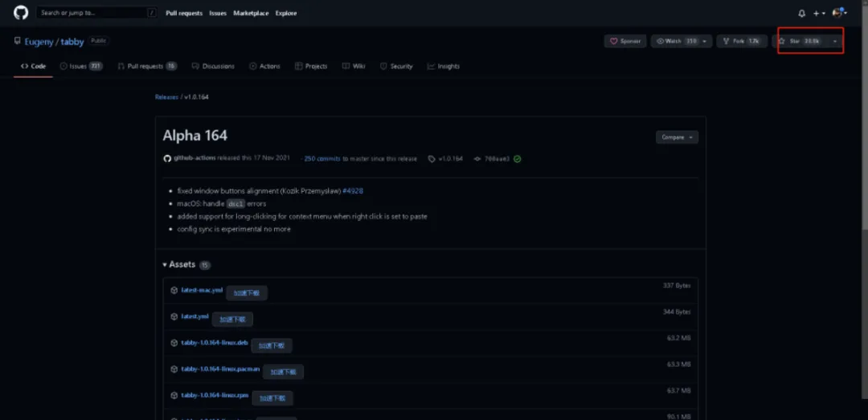Click the commit hash link

pyautogui.click(x=497, y=158)
